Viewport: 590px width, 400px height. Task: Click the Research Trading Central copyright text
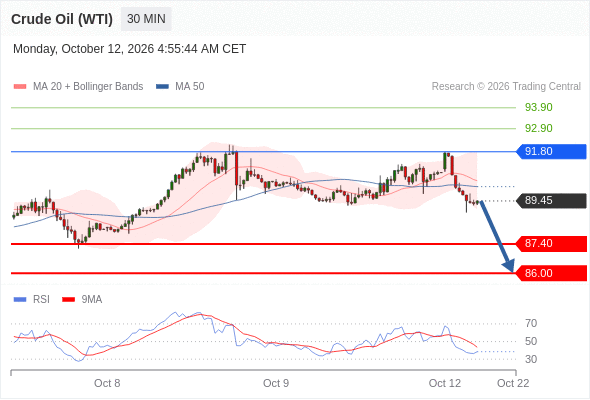(x=506, y=87)
